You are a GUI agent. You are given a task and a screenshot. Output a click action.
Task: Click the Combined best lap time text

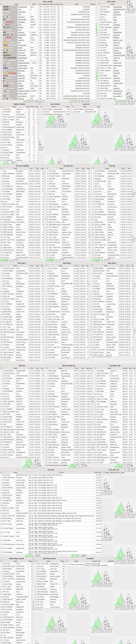56,465
